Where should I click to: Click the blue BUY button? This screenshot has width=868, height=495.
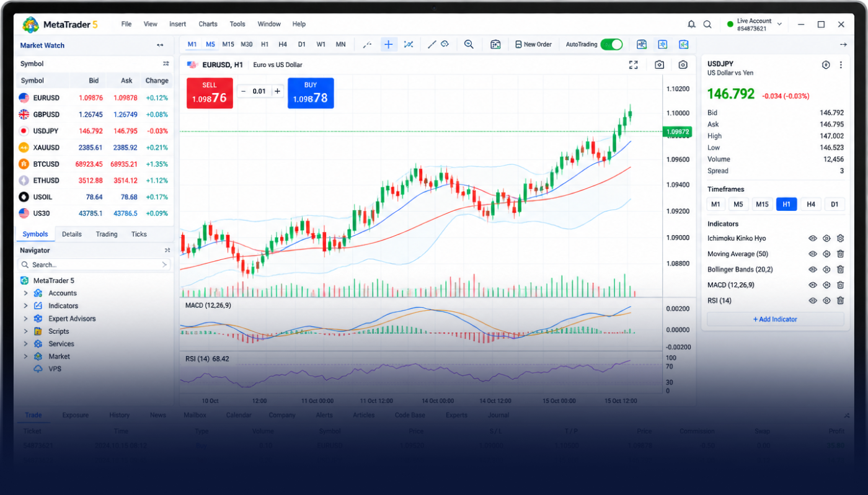(x=311, y=93)
